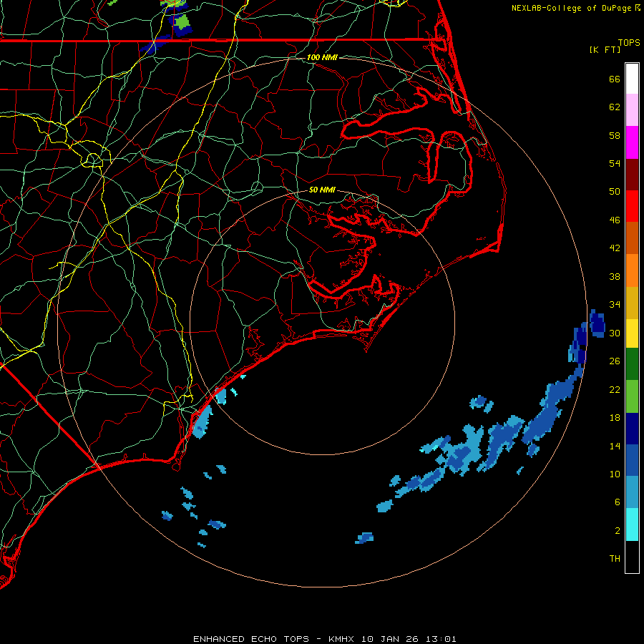
Task: Click the 'ENHANCED ECHO TOPS' caption text
Action: pos(251,639)
